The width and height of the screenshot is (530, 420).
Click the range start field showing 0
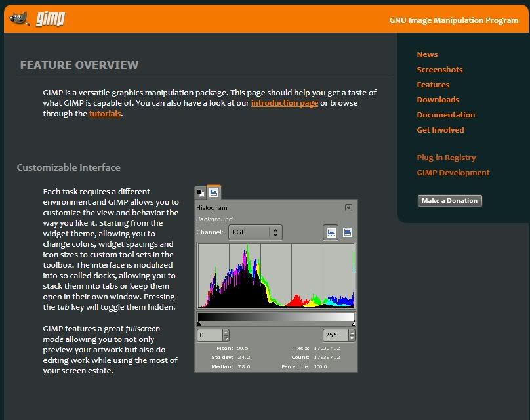pos(210,335)
